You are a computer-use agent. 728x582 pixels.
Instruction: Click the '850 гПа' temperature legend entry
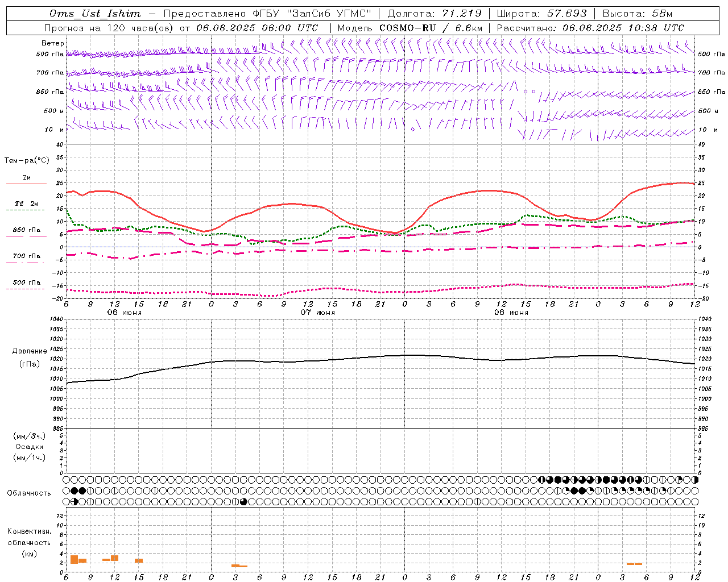(x=27, y=230)
